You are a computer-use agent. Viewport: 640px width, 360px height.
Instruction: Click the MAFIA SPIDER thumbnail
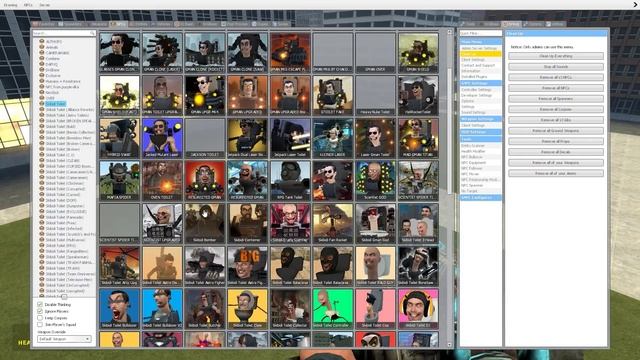(120, 180)
